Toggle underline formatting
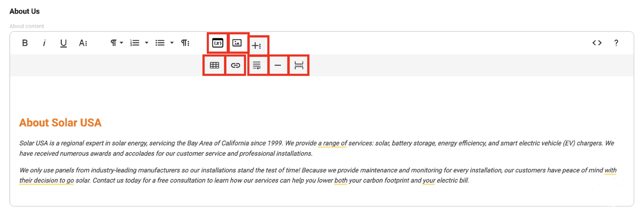The image size is (644, 216). tap(63, 43)
